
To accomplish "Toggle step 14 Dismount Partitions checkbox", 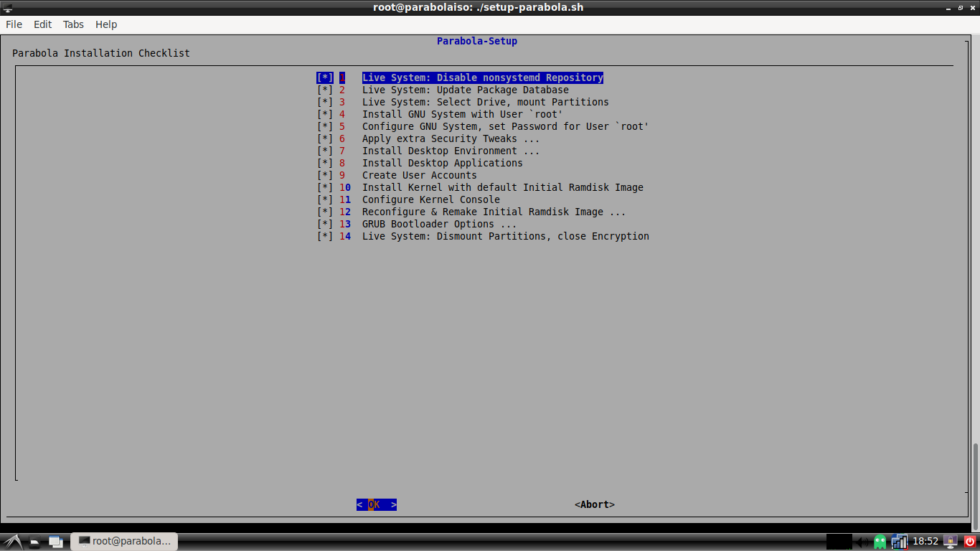I will point(325,236).
